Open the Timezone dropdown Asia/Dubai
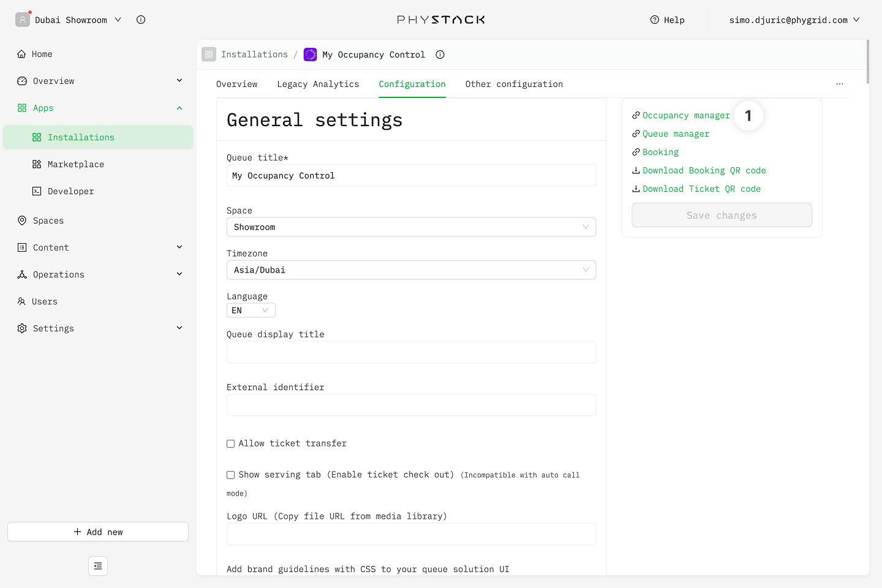 [411, 270]
